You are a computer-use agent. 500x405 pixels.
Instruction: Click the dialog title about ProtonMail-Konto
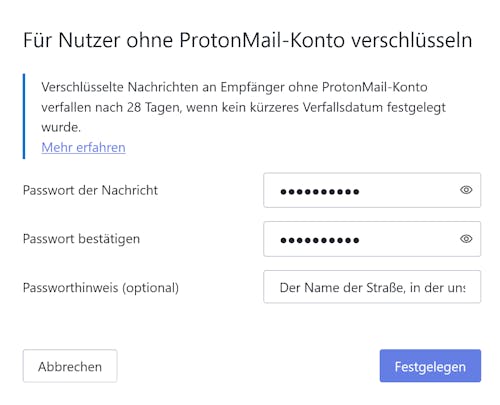coord(248,40)
